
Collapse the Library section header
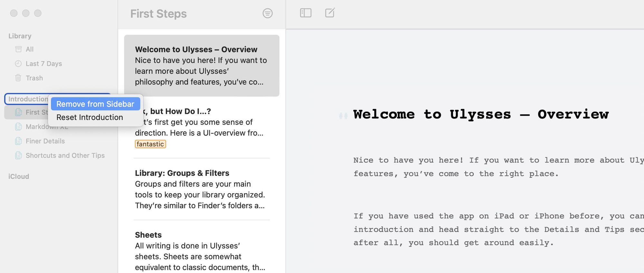tap(20, 36)
